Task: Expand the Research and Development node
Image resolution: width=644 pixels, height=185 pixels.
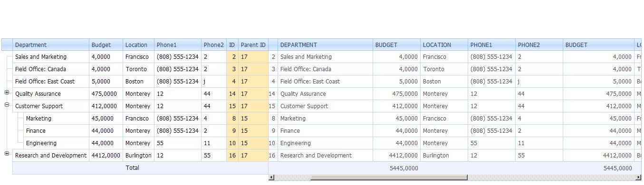Action: [x=7, y=154]
